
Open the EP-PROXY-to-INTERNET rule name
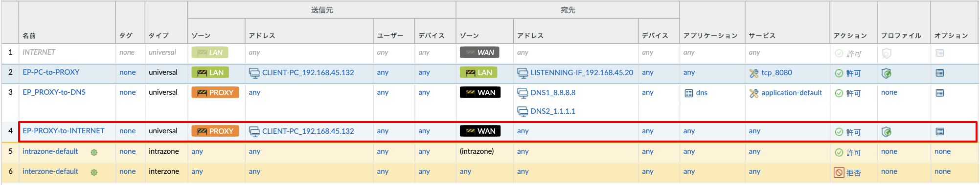[x=64, y=131]
